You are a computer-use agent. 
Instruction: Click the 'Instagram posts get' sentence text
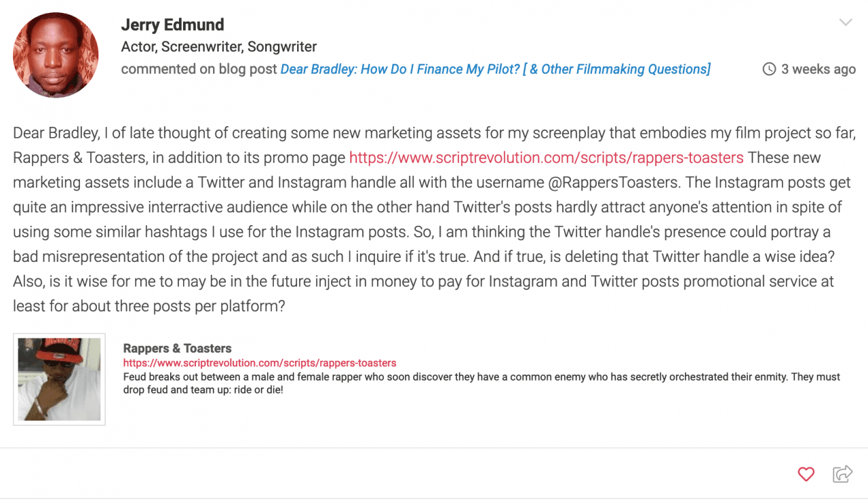(768, 182)
